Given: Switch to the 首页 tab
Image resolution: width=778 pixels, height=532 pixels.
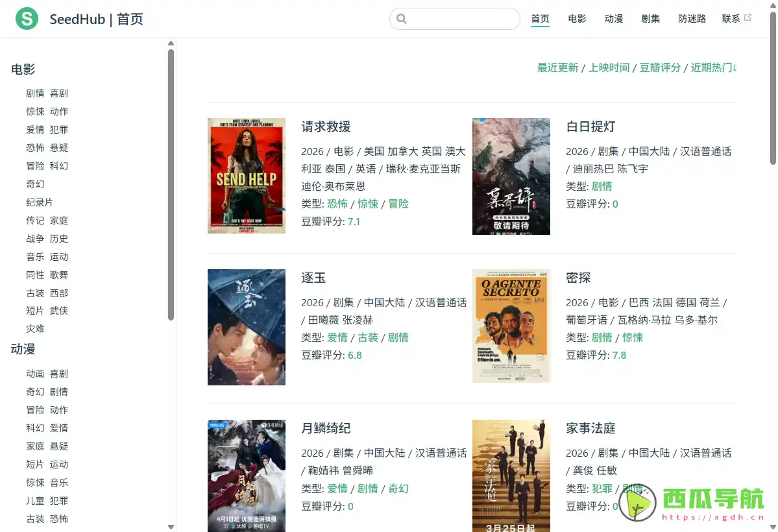Looking at the screenshot, I should pyautogui.click(x=540, y=19).
